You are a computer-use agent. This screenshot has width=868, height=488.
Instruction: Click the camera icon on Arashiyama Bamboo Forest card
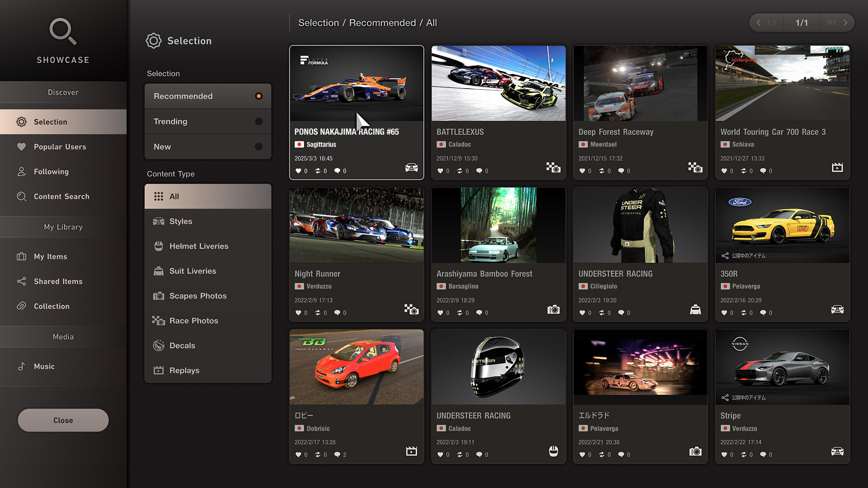(x=553, y=310)
